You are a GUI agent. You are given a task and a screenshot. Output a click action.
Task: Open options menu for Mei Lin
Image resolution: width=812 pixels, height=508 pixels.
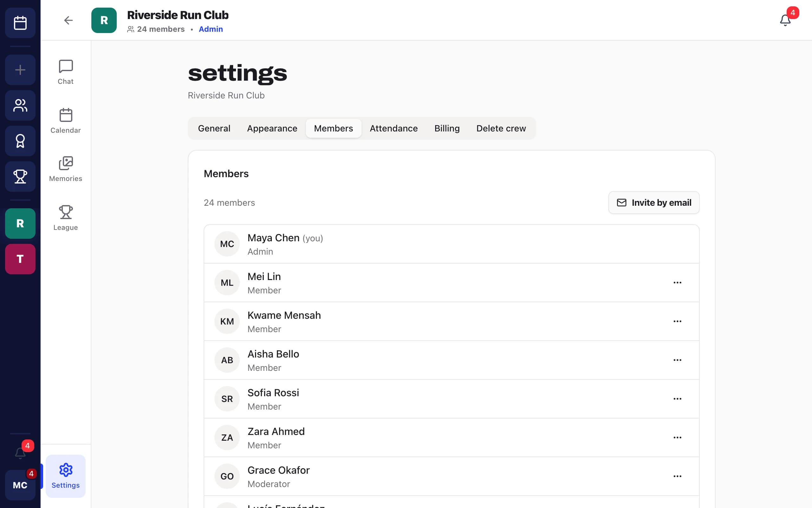pos(678,283)
